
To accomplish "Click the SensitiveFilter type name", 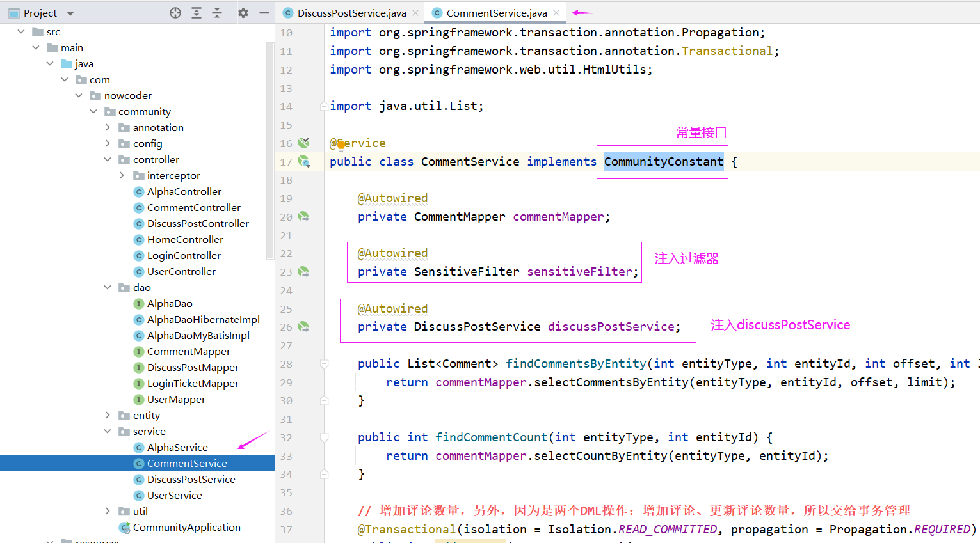I will (x=467, y=272).
